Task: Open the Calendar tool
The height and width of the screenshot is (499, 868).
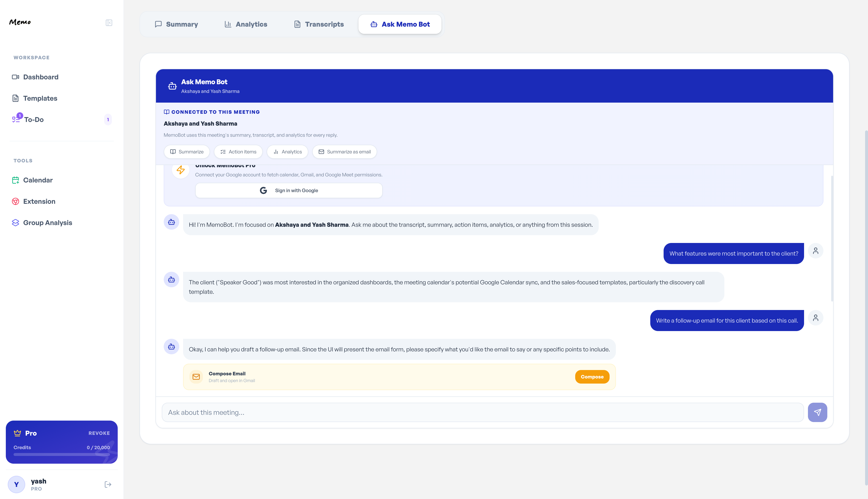Action: click(x=38, y=180)
